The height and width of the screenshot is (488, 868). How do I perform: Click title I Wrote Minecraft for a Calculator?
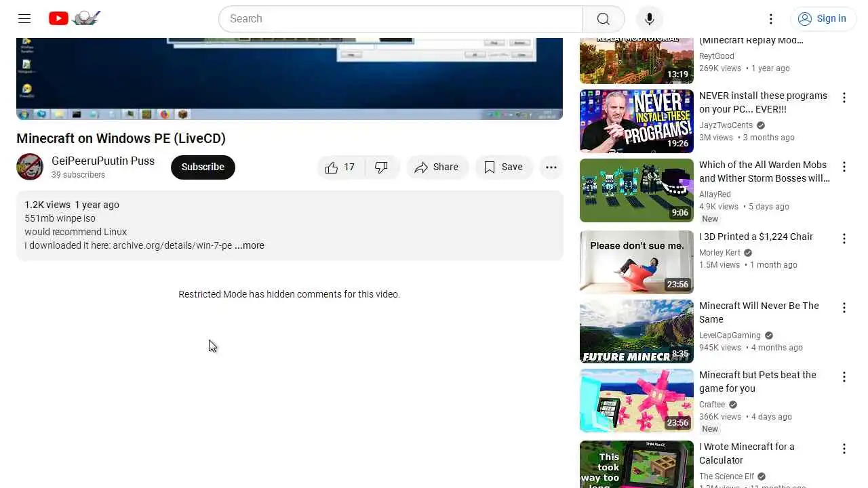747,453
